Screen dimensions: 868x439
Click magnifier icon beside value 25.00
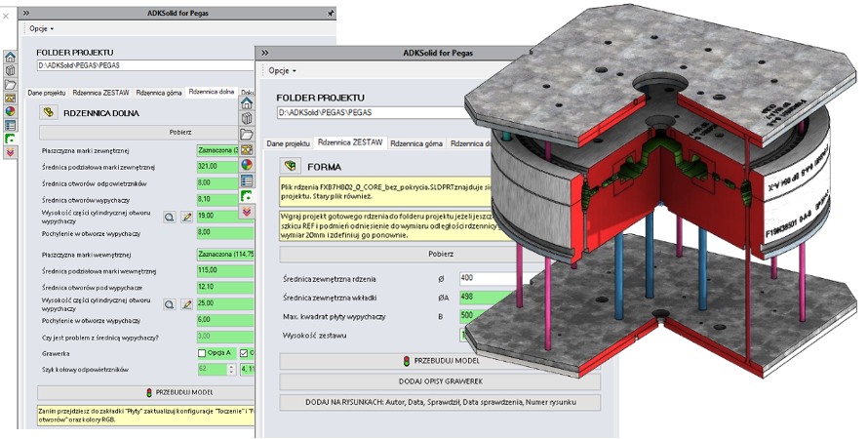tap(170, 304)
